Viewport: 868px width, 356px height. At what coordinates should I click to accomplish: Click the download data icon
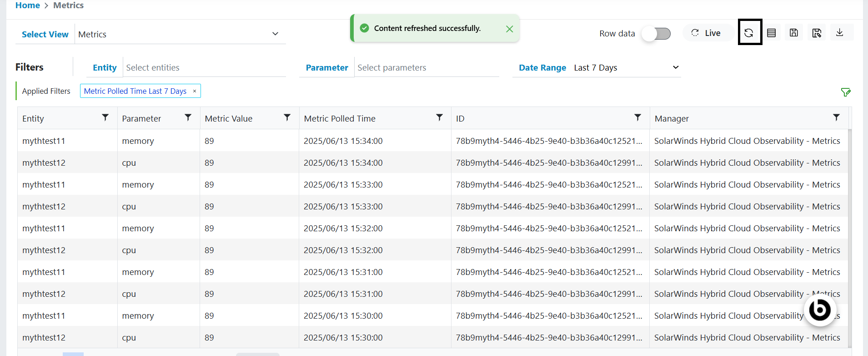840,32
